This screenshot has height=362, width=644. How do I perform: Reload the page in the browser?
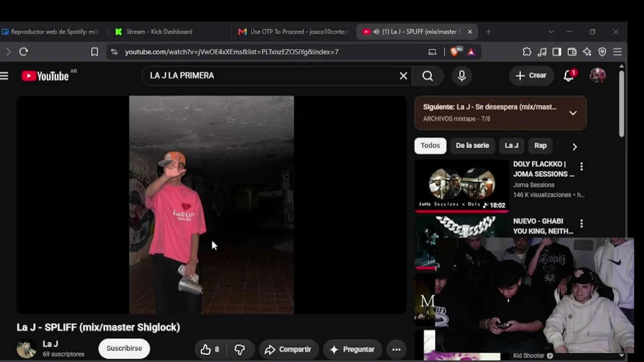[x=23, y=52]
